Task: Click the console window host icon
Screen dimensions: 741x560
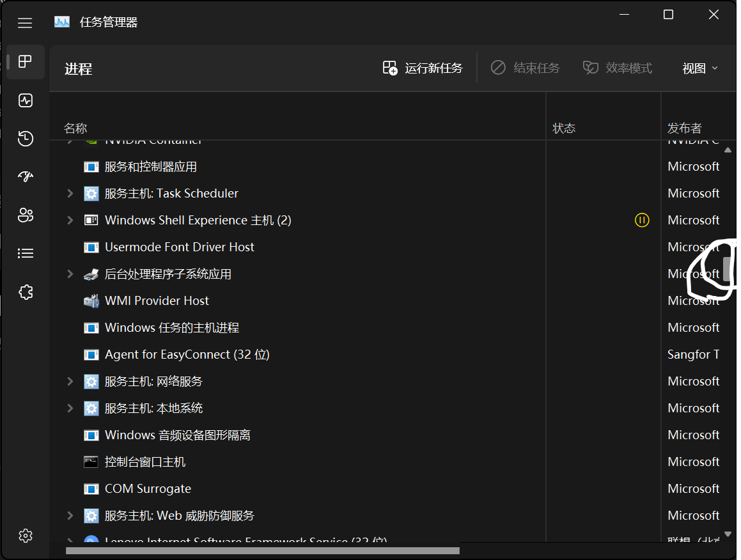Action: [x=91, y=462]
